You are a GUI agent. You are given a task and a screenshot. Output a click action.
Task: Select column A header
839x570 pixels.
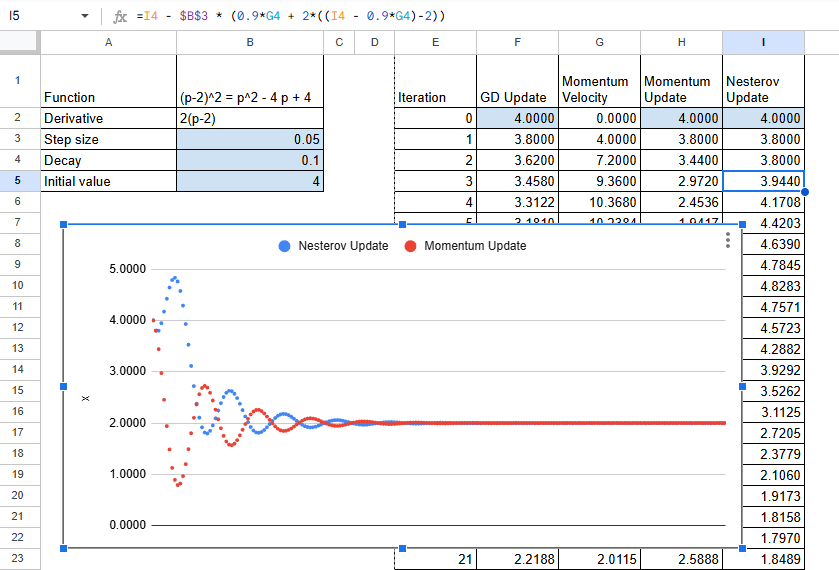[109, 42]
